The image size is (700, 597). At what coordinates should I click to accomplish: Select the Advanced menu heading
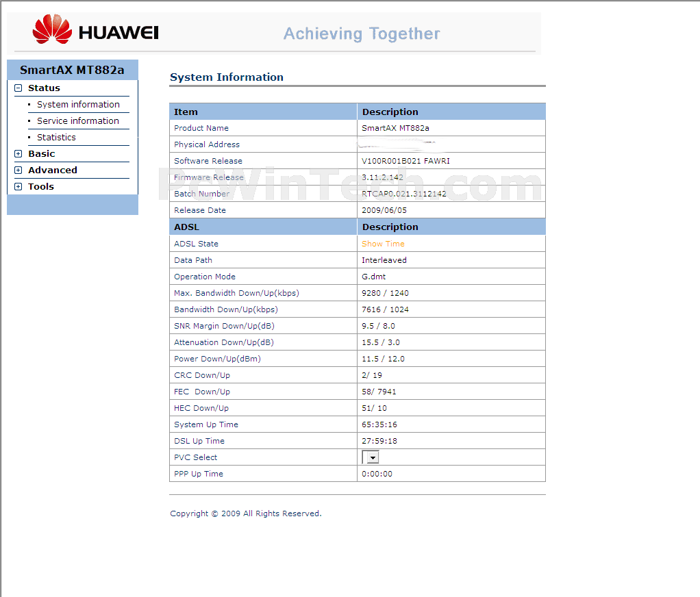(x=53, y=170)
